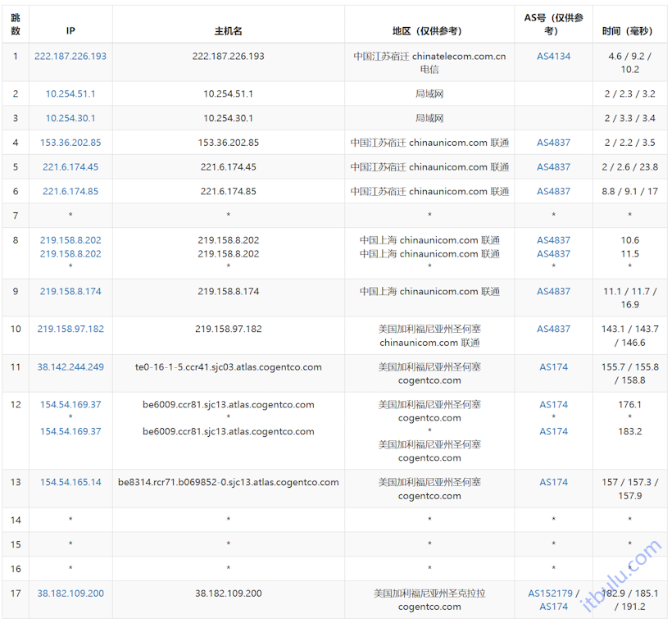The image size is (672, 623).
Task: Click the 38.142.244.249 IP link
Action: [x=70, y=367]
